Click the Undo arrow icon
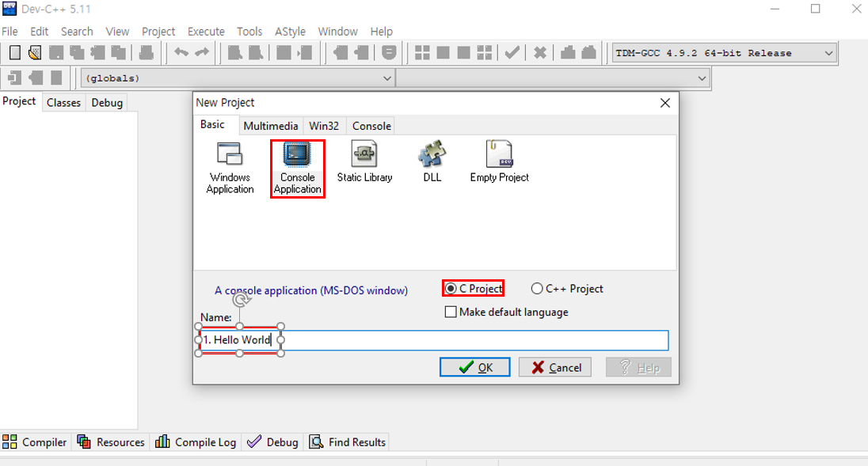Viewport: 868px width, 466px height. click(181, 52)
